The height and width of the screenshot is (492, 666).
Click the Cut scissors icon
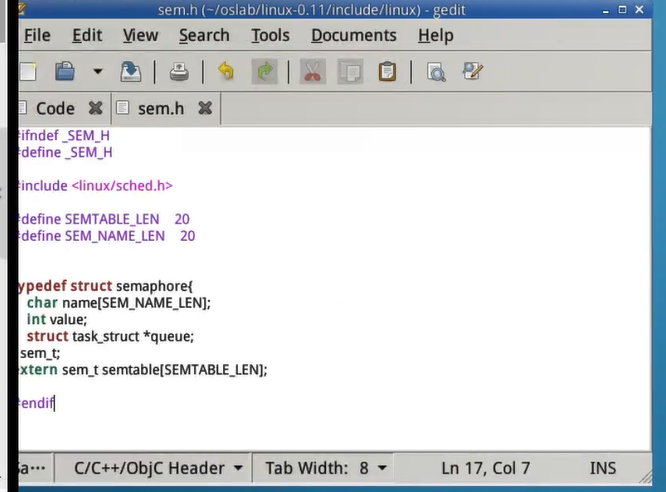312,72
